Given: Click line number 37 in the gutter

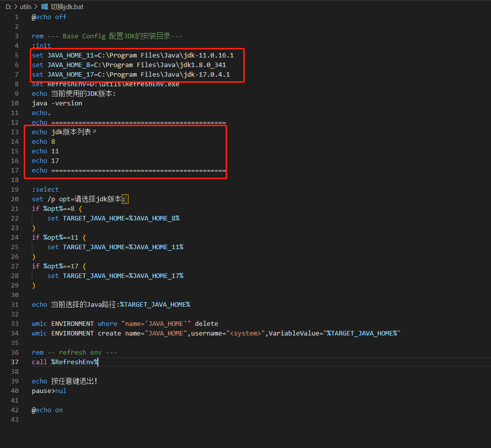Looking at the screenshot, I should click(15, 362).
